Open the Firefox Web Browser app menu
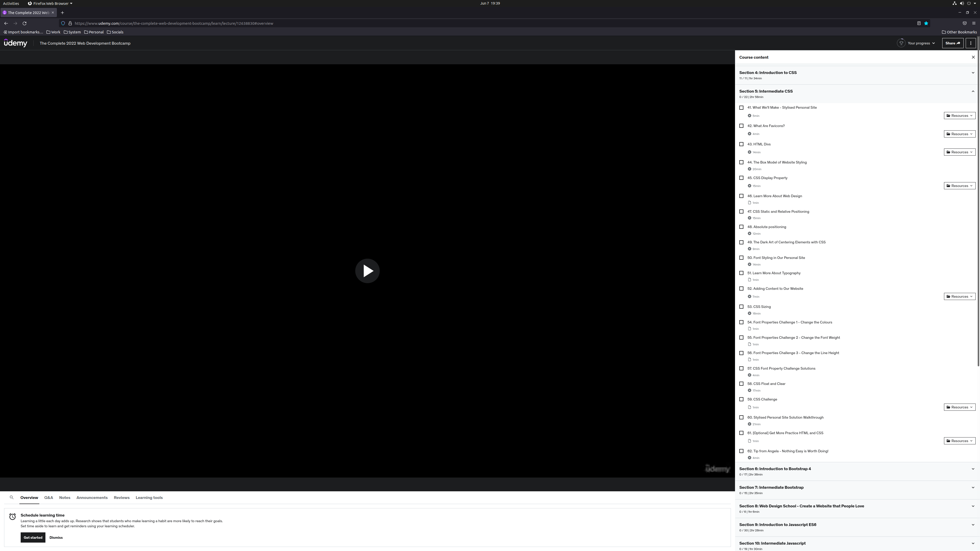The width and height of the screenshot is (980, 551). [x=50, y=3]
